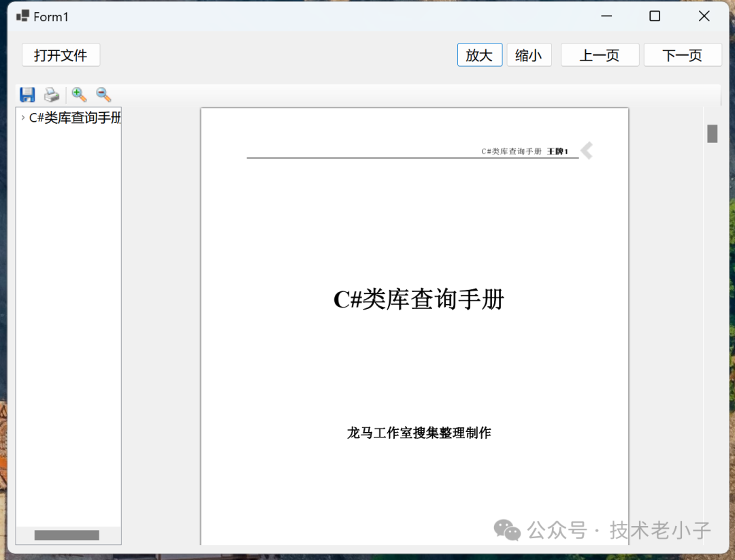Click the save disk icon in toolbar
The width and height of the screenshot is (735, 560).
[27, 95]
